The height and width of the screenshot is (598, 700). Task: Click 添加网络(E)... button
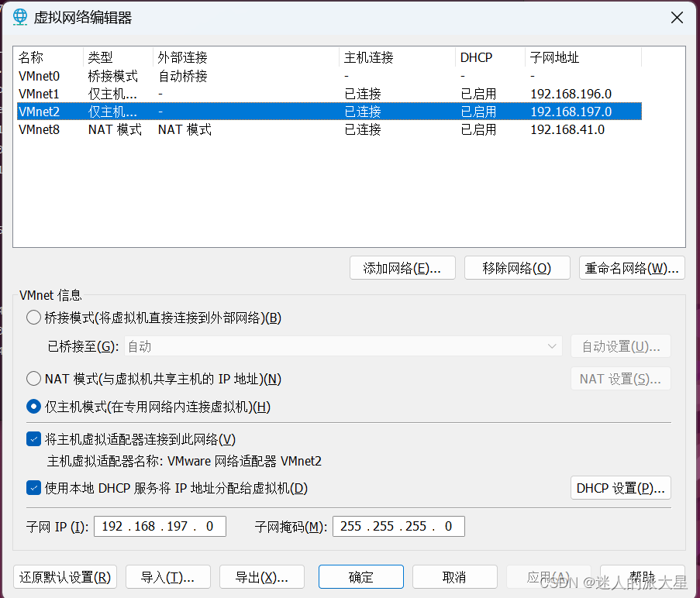(402, 267)
